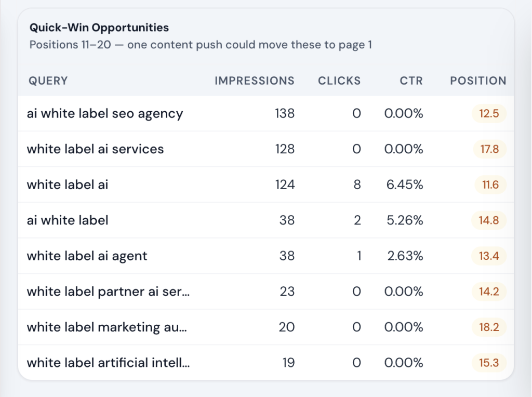Click the 18.2 position badge
The height and width of the screenshot is (397, 532).
[x=489, y=327]
